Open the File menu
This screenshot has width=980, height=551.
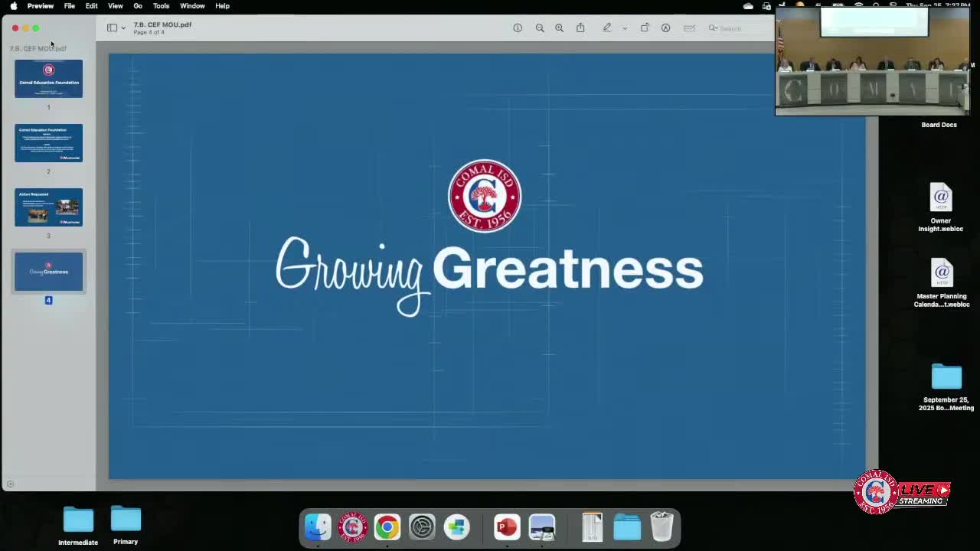70,6
